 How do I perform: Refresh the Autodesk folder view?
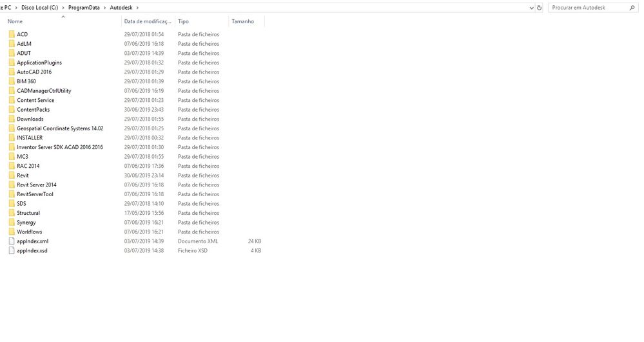540,7
